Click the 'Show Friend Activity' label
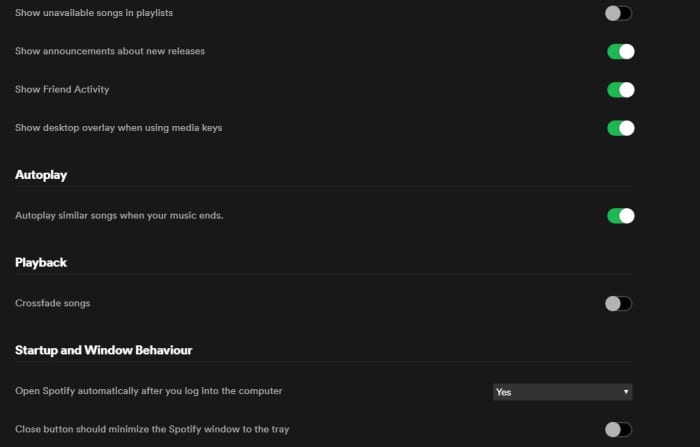 [x=62, y=89]
